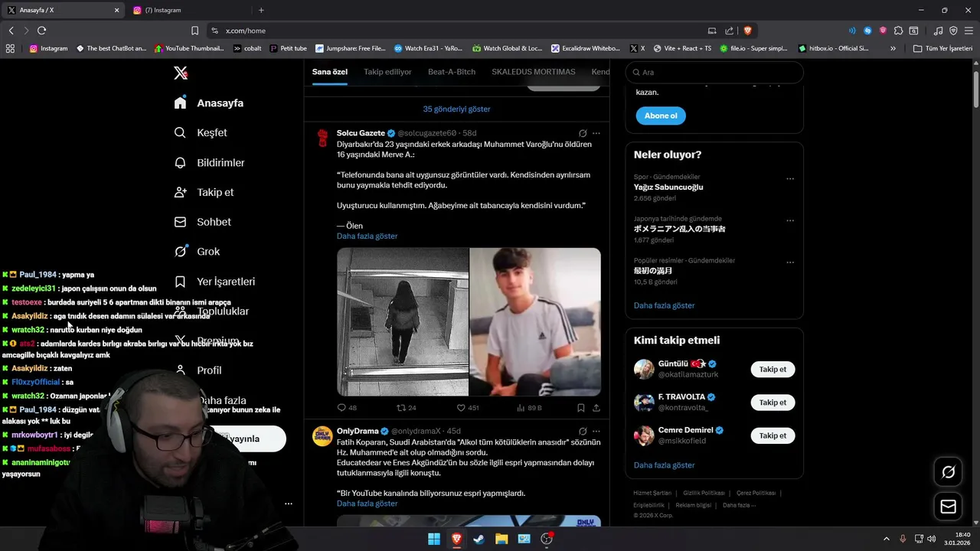Expand OnlyDrama post with Daha fazla göster
This screenshot has height=551, width=980.
pyautogui.click(x=367, y=504)
